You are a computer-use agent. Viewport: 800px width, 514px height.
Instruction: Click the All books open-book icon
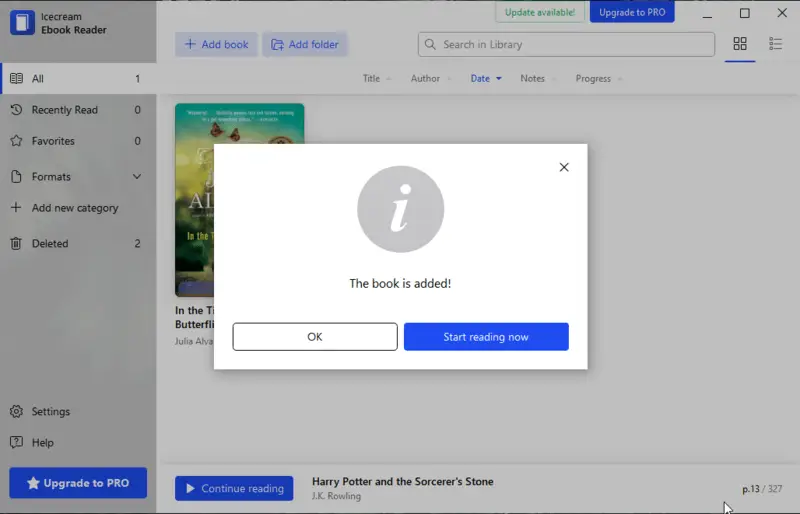tap(16, 79)
